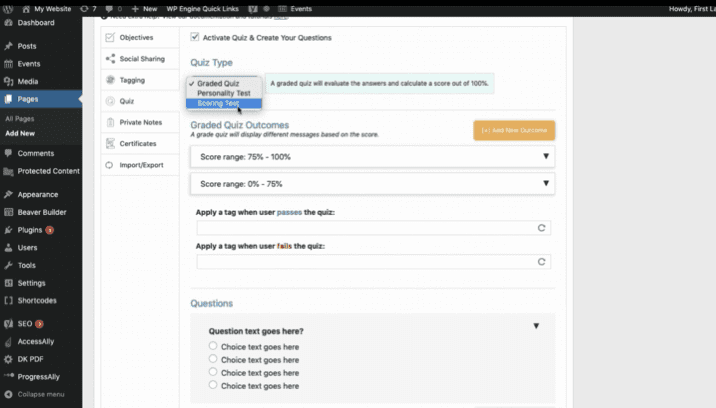Open My Website home icon link
716x408 pixels.
click(26, 9)
